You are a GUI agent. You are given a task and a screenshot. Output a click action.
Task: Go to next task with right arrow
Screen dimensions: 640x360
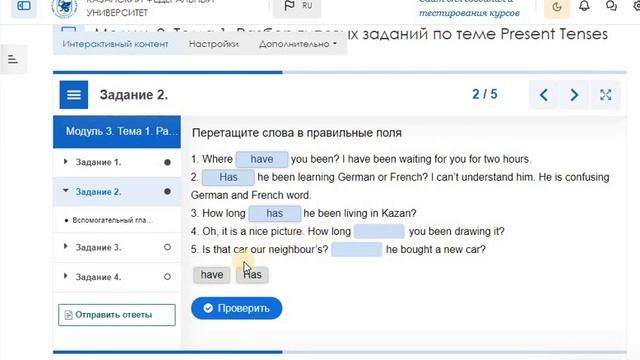574,95
